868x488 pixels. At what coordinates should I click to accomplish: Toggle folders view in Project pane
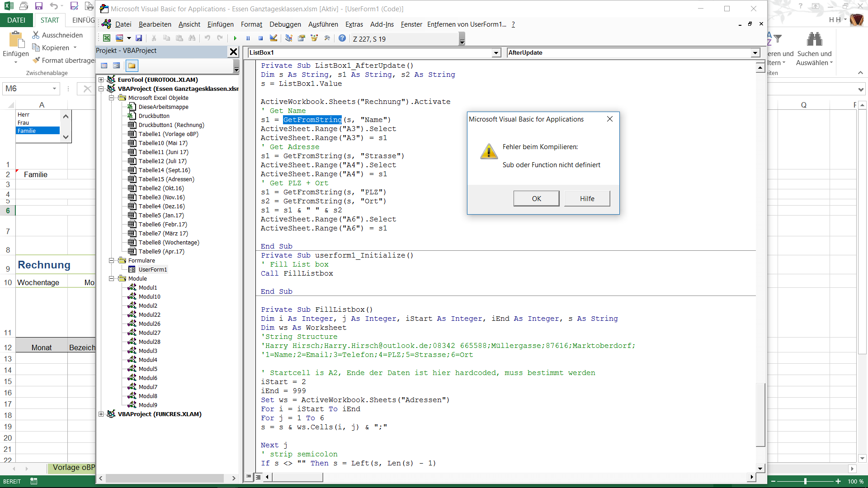(132, 66)
